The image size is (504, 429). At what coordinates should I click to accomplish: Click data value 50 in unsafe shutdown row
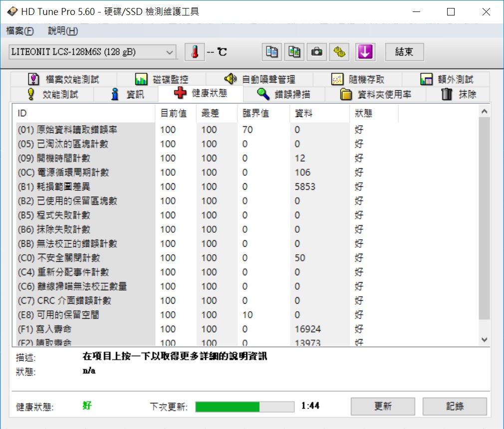click(300, 258)
